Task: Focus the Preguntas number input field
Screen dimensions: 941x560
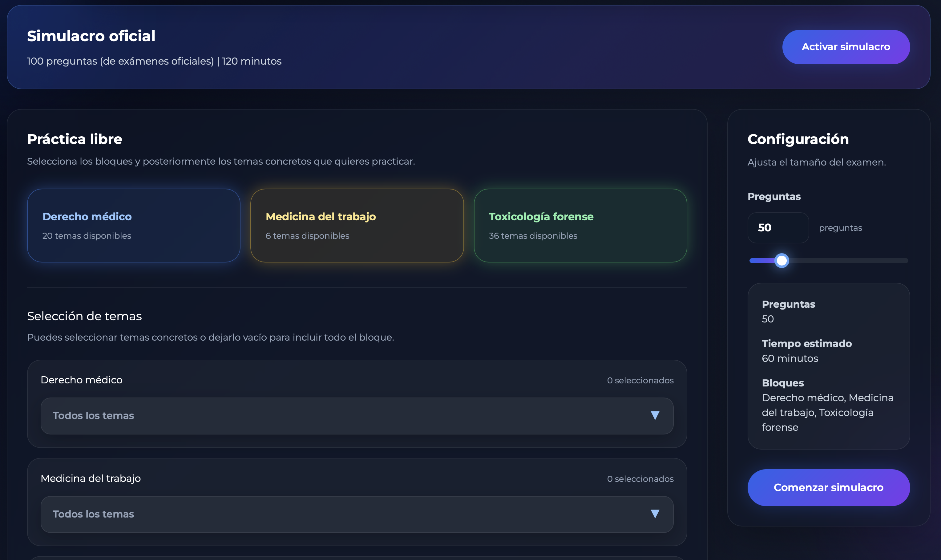Action: [x=778, y=228]
